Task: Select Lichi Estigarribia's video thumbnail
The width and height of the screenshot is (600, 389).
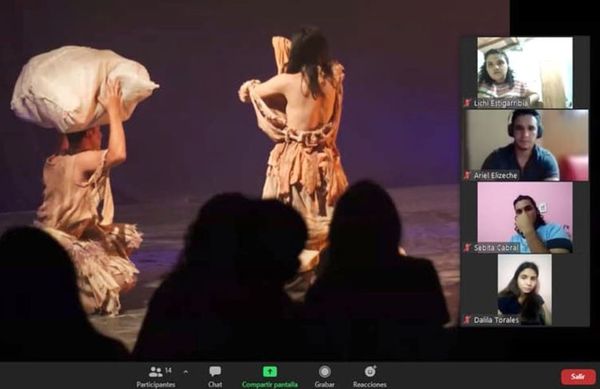Action: coord(525,72)
